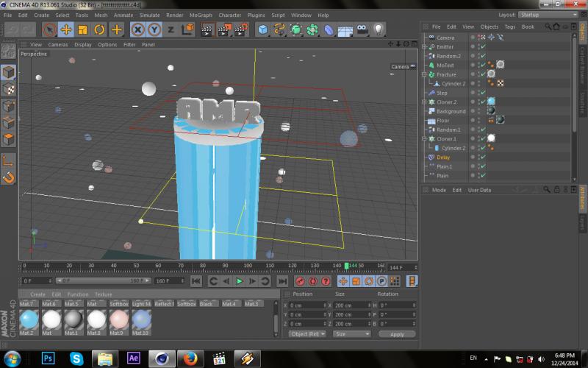Select the Rotate tool in the top toolbar
This screenshot has width=588, height=368.
tap(100, 30)
